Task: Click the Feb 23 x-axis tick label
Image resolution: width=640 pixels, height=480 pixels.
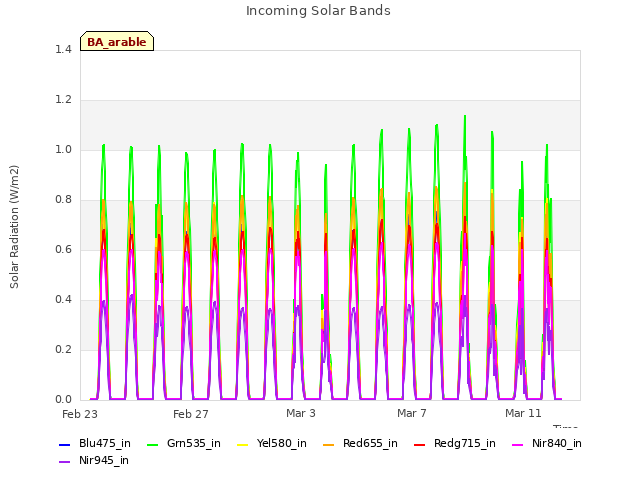Action: pyautogui.click(x=80, y=414)
